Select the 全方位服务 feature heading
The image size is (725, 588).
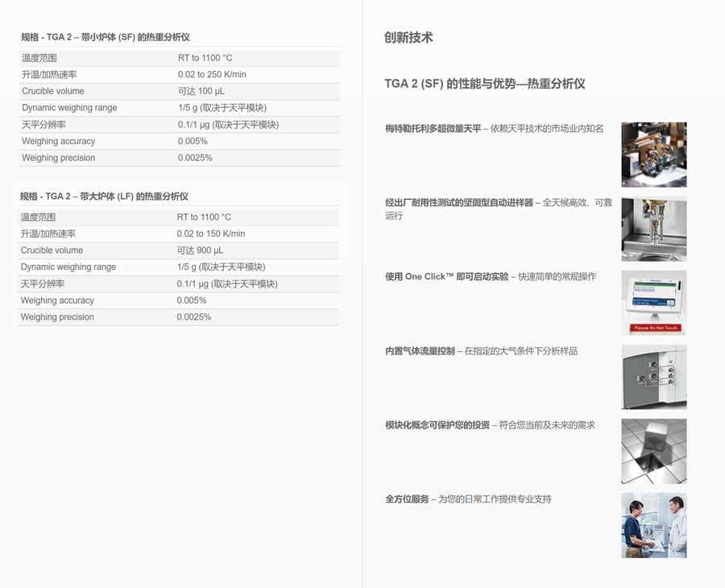pos(407,499)
